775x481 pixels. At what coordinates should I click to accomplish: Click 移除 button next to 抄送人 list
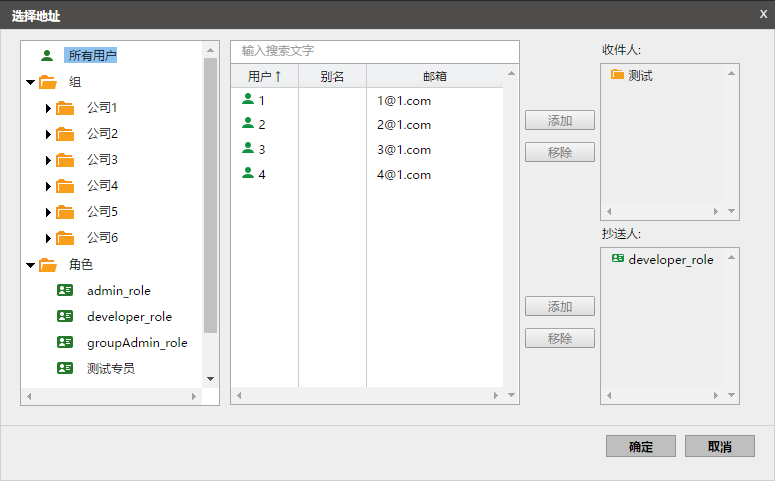point(560,338)
